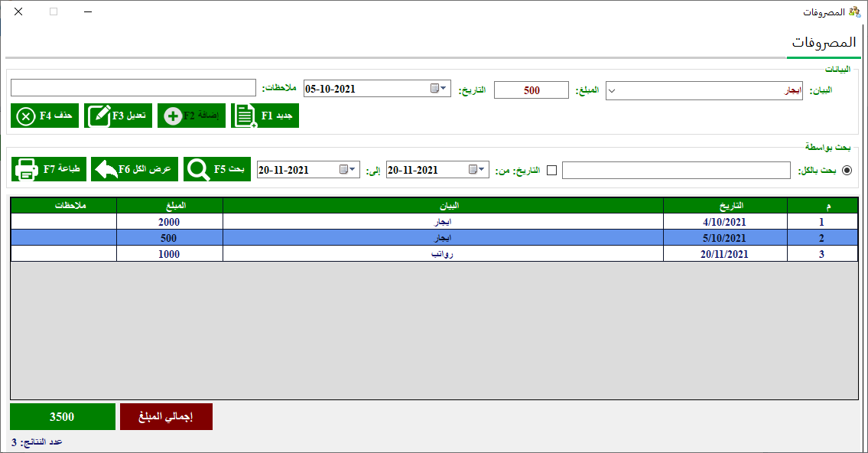Click the notes (ملاحظات) input field
This screenshot has width=868, height=453.
[133, 89]
